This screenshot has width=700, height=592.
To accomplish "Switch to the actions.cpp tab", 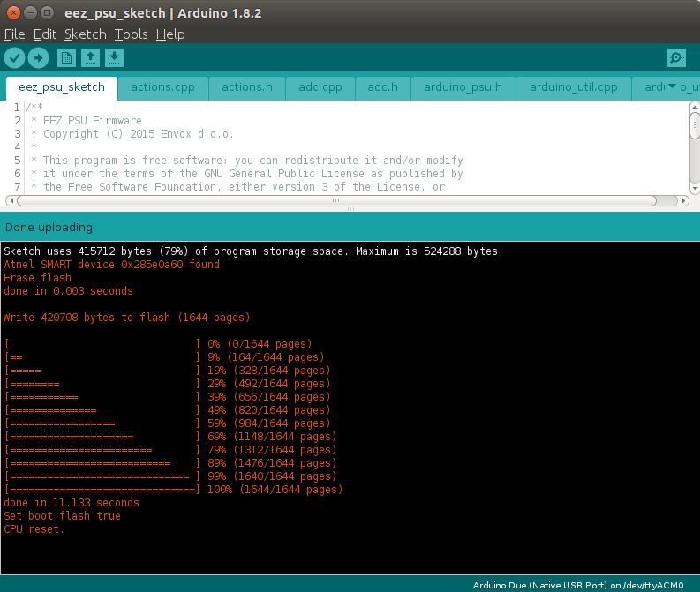I will (162, 87).
